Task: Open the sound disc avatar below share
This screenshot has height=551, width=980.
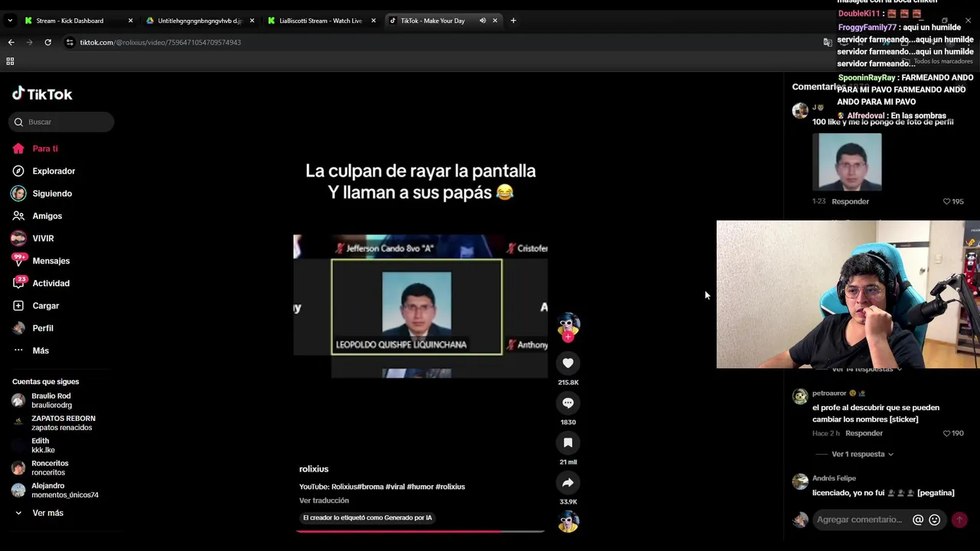Action: [x=568, y=521]
